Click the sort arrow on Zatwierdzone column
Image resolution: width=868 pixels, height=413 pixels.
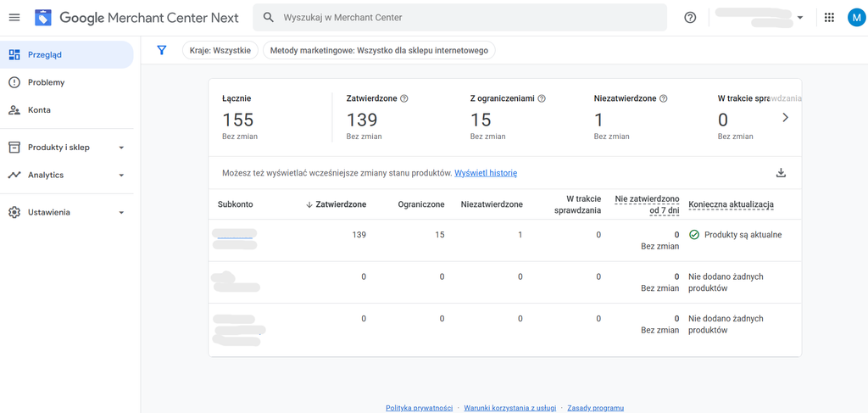[x=309, y=204]
